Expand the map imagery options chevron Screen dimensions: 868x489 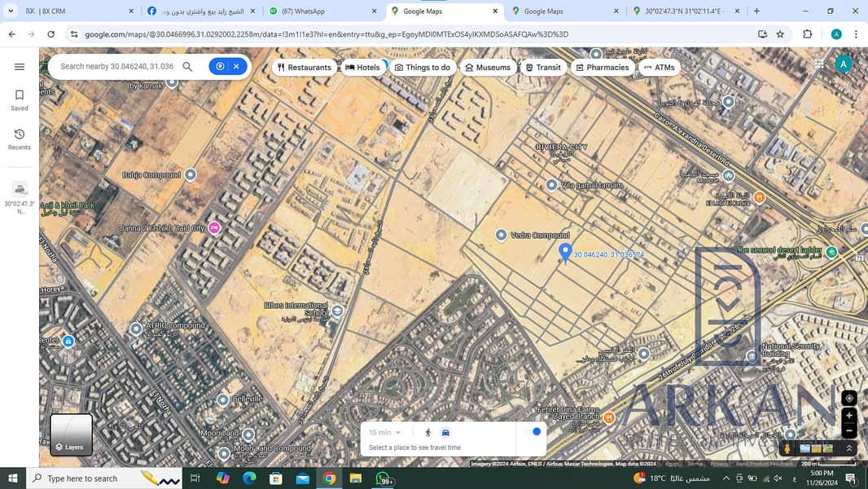tap(849, 448)
